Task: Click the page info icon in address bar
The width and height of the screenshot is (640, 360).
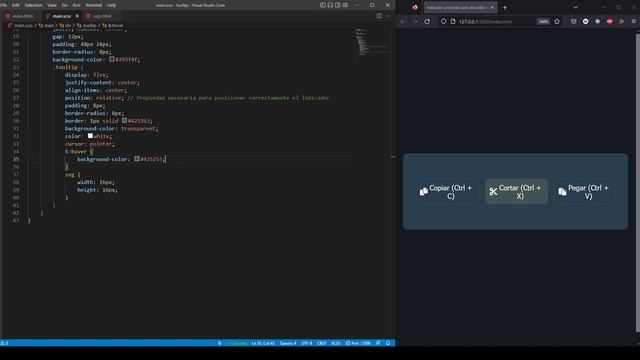Action: (x=453, y=22)
